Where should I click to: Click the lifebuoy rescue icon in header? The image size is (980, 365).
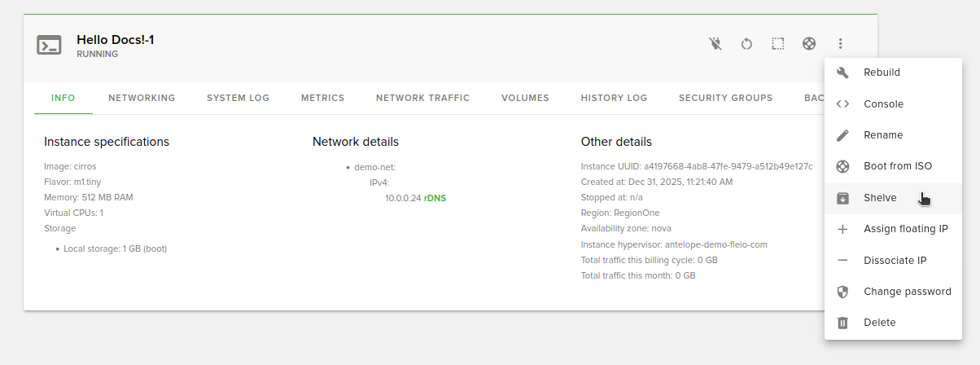[809, 44]
